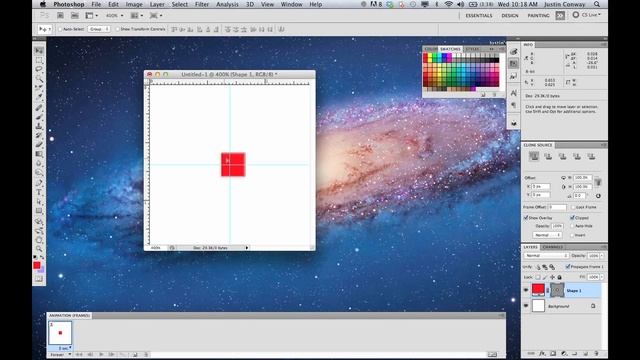Open the Window menu
This screenshot has height=360, width=640.
point(291,4)
